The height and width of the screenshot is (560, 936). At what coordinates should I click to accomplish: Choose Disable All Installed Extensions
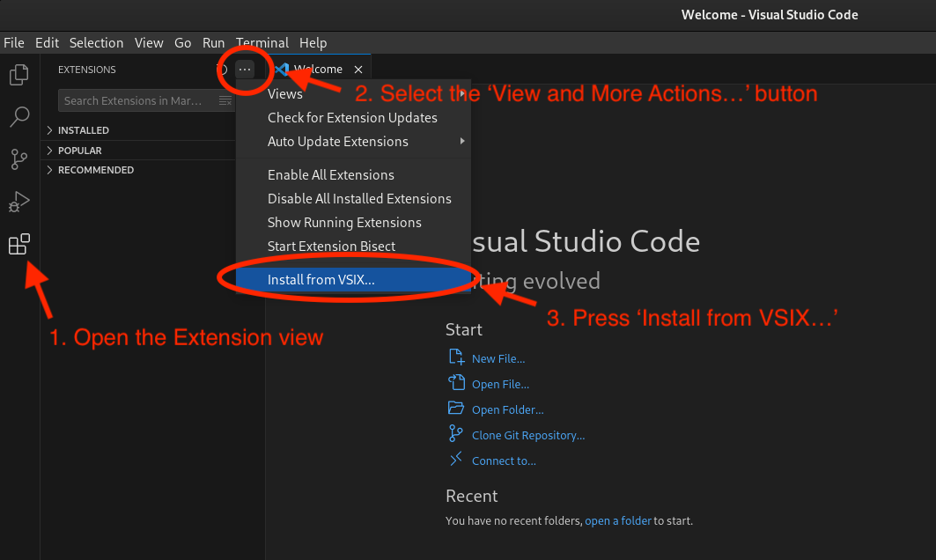[353, 199]
